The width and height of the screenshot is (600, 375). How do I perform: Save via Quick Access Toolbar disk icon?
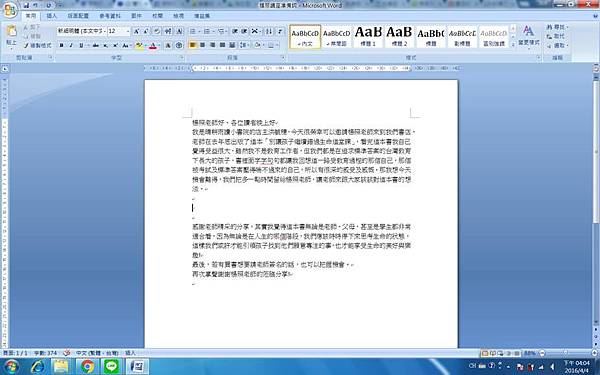coord(26,5)
